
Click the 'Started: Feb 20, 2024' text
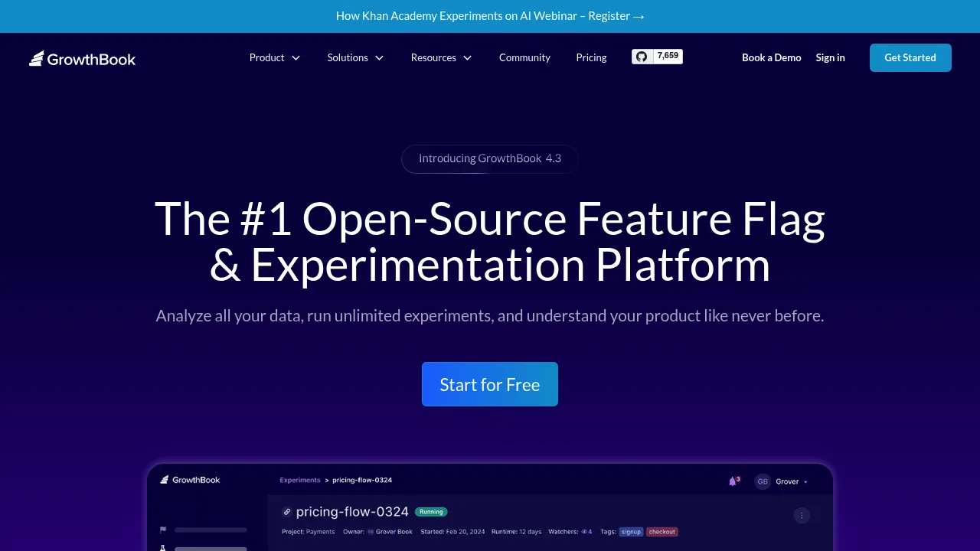click(x=454, y=532)
